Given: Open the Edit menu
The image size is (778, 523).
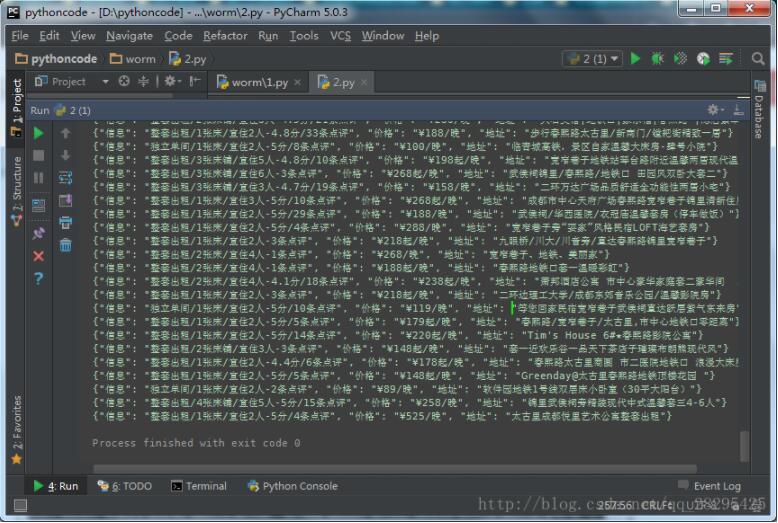Looking at the screenshot, I should pyautogui.click(x=49, y=36).
